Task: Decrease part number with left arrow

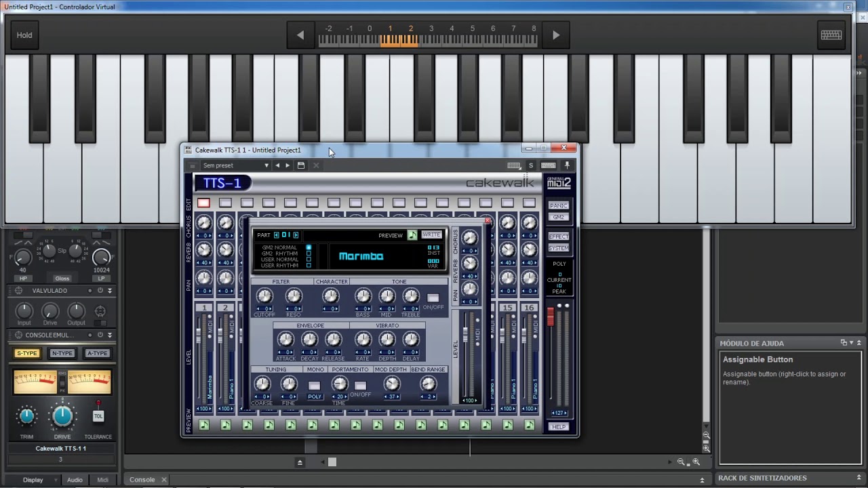Action: point(277,235)
